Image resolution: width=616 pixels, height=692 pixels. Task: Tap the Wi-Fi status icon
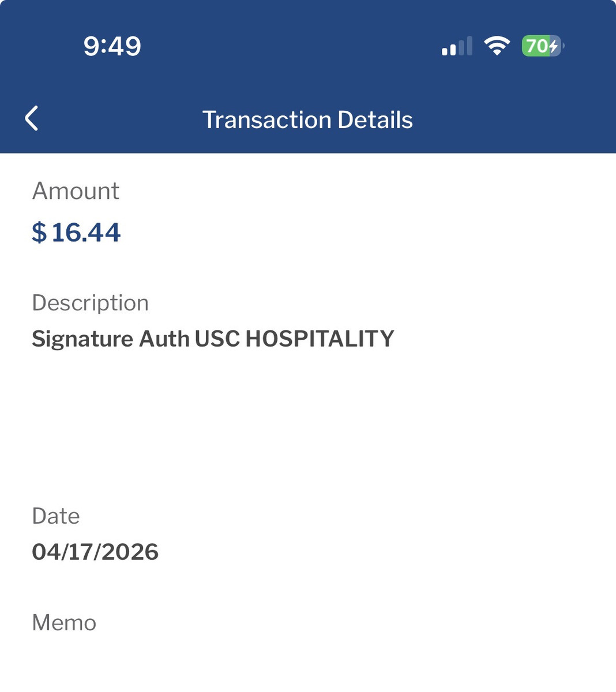tap(497, 46)
